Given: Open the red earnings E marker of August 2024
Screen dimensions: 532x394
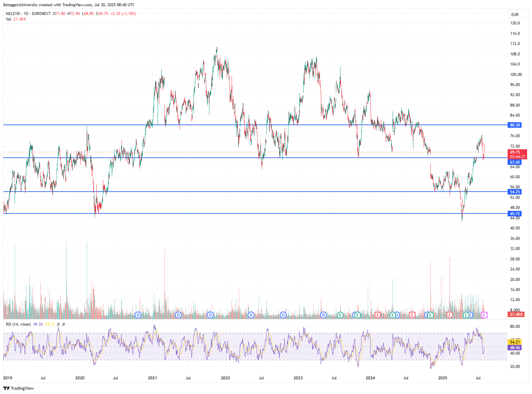Looking at the screenshot, I should coord(412,315).
